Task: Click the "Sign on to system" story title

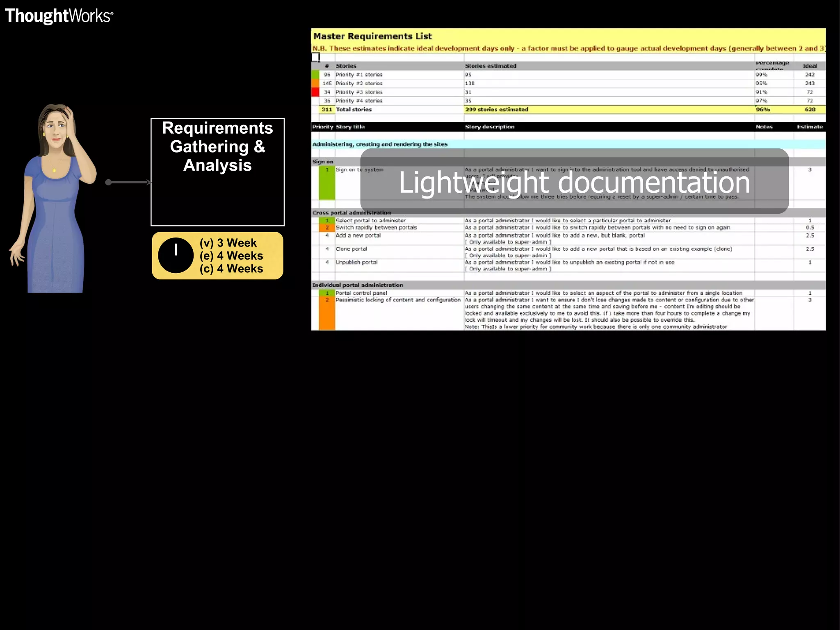Action: pos(359,169)
